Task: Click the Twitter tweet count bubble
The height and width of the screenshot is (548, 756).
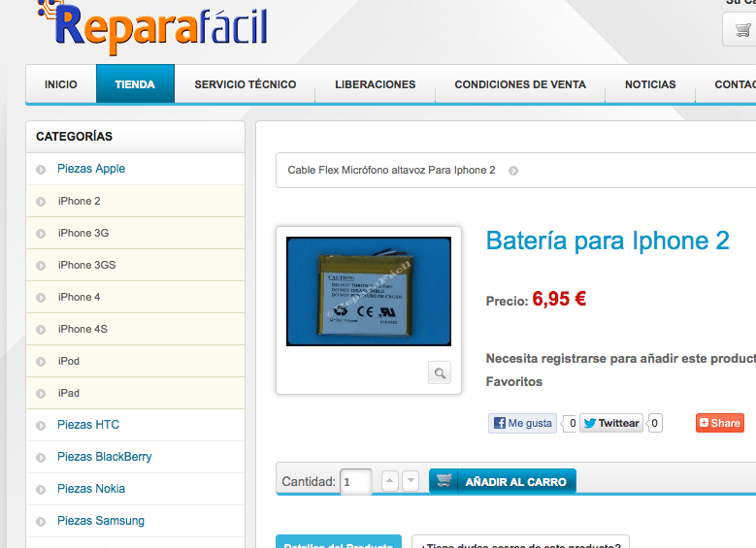Action: (x=655, y=423)
